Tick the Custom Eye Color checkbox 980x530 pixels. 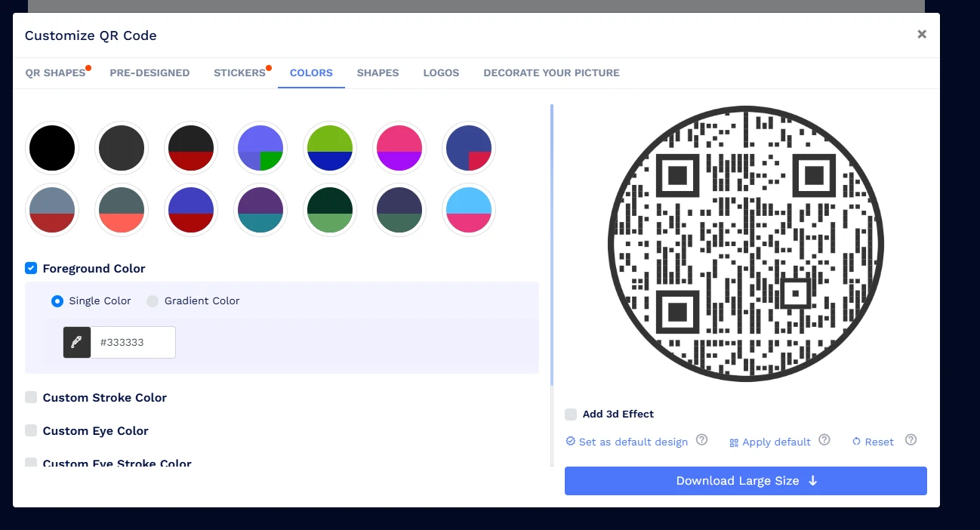pyautogui.click(x=31, y=430)
